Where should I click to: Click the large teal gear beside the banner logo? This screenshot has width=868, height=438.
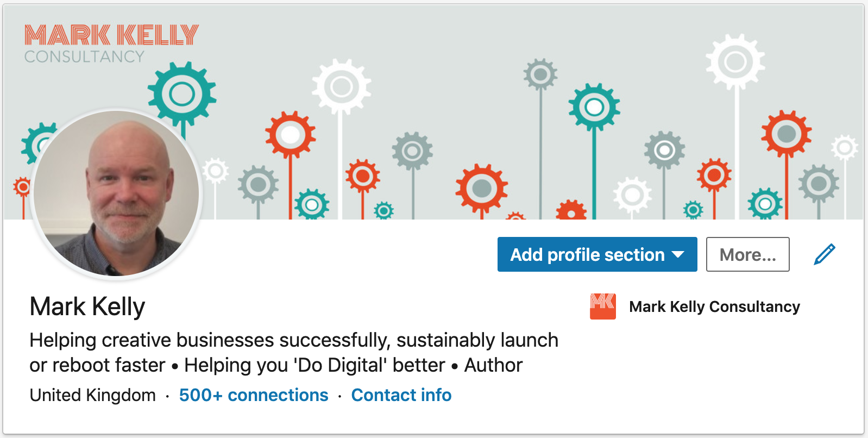tap(182, 94)
